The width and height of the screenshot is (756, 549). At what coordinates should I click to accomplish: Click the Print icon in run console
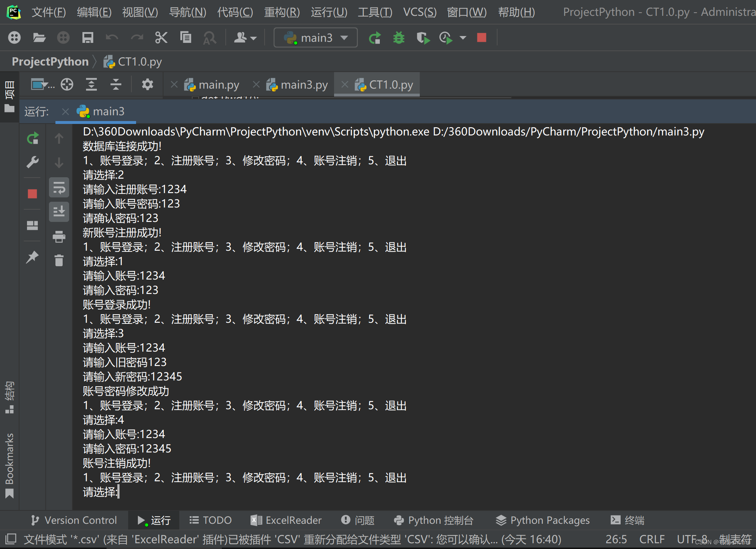click(59, 237)
